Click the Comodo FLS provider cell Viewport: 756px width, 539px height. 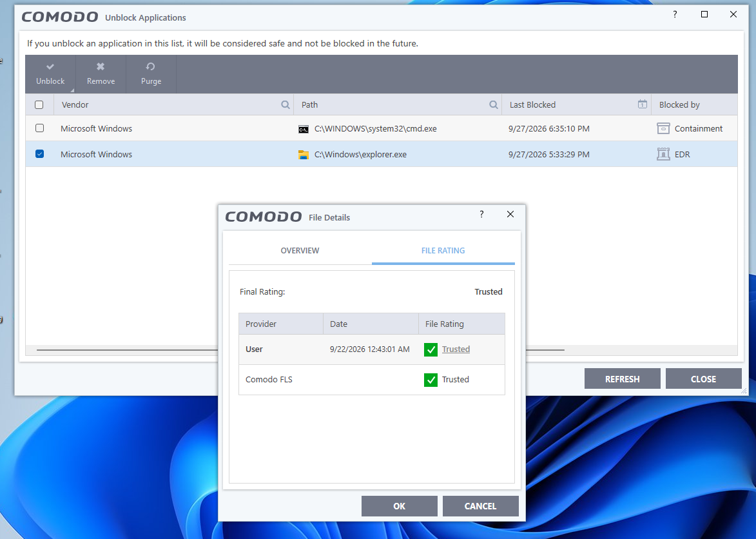tap(269, 379)
